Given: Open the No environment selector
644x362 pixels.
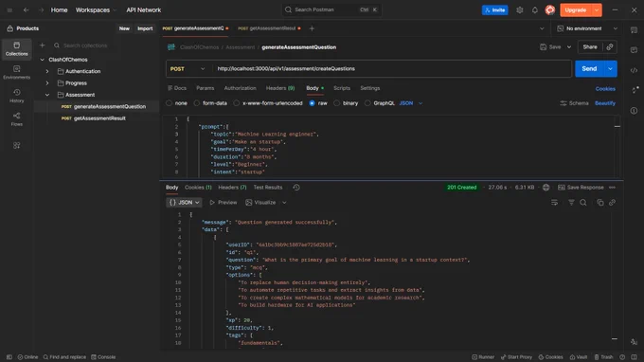Looking at the screenshot, I should [587, 28].
